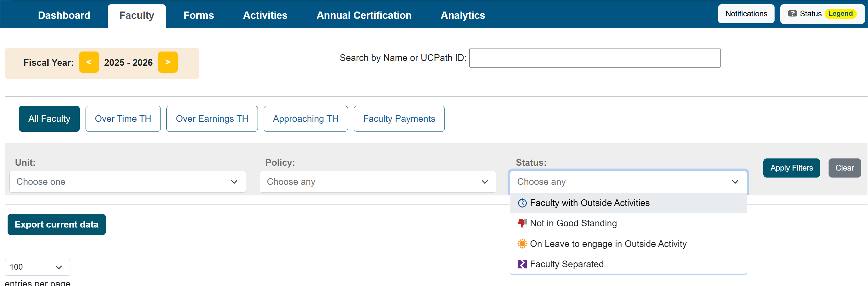868x286 pixels.
Task: Open the Analytics tab
Action: point(463,15)
